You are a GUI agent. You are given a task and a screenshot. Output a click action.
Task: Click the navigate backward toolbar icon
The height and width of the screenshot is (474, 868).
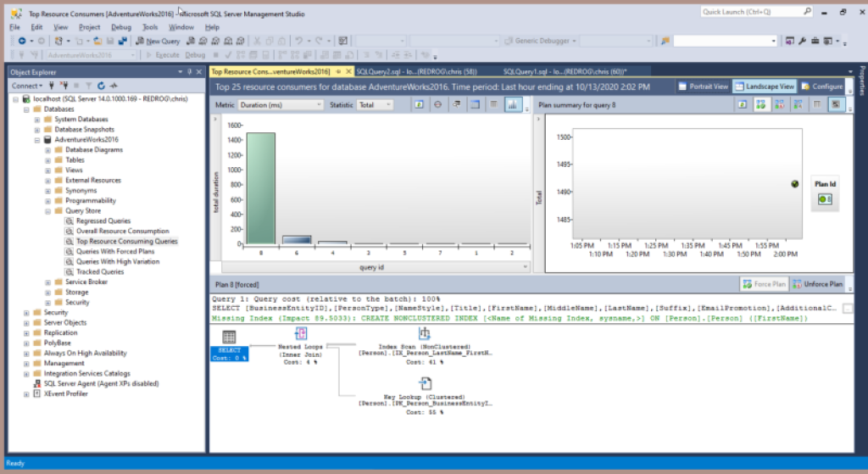pos(22,41)
